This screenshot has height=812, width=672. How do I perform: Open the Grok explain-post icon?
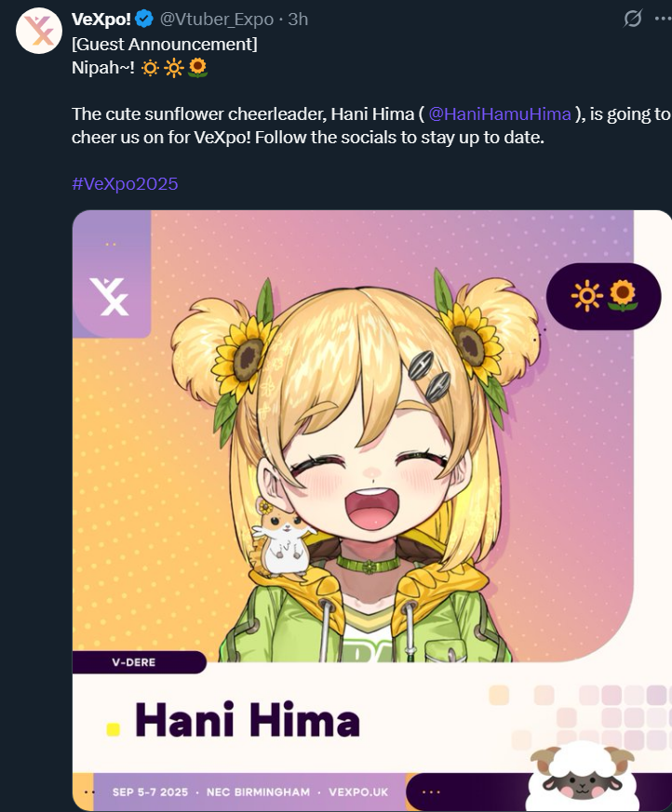633,19
